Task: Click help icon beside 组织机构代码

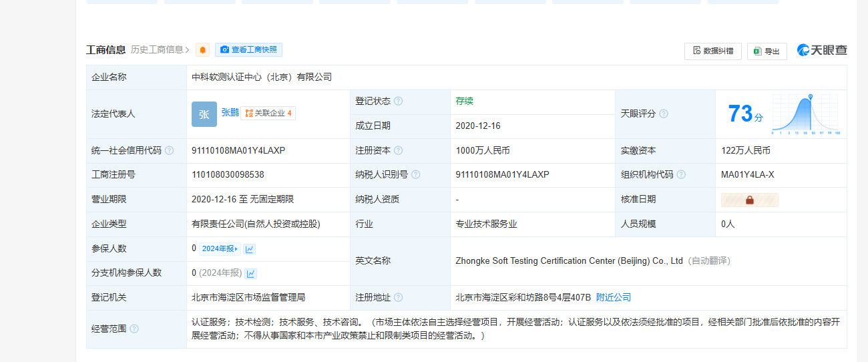Action: (x=681, y=175)
